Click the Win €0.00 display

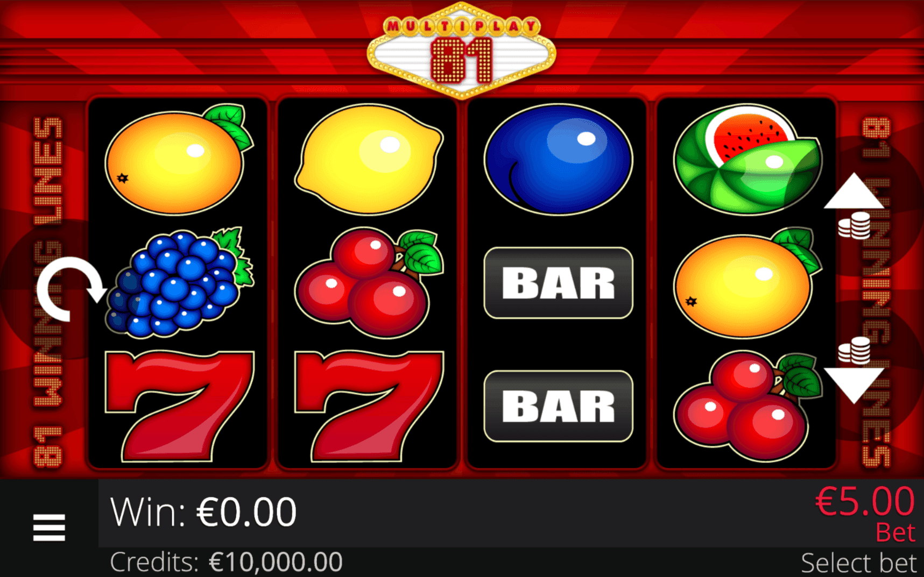click(203, 512)
